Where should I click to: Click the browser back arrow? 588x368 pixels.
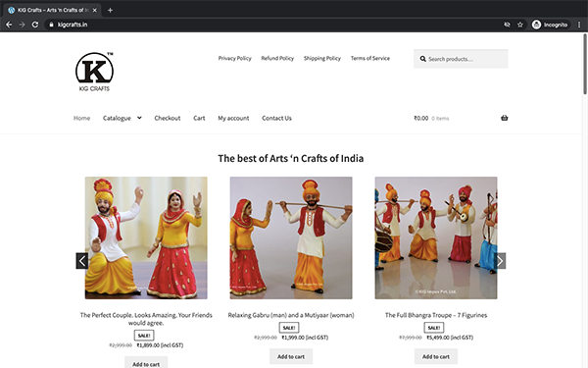9,25
